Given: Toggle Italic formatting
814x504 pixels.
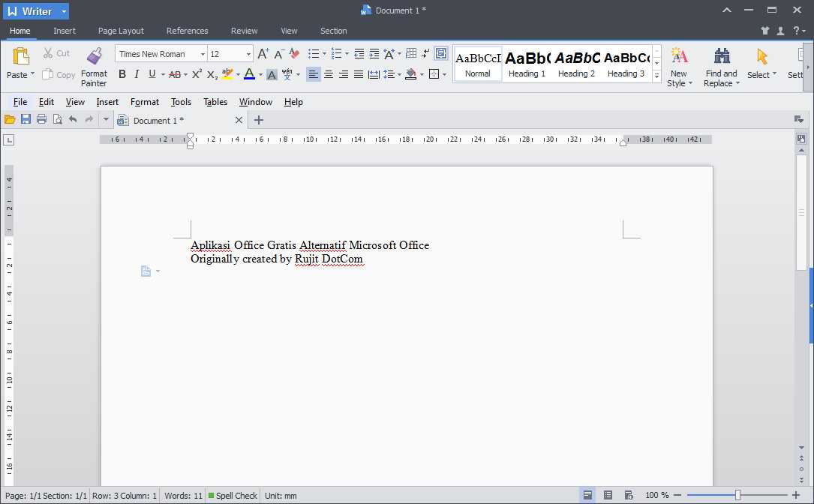Looking at the screenshot, I should coord(137,74).
